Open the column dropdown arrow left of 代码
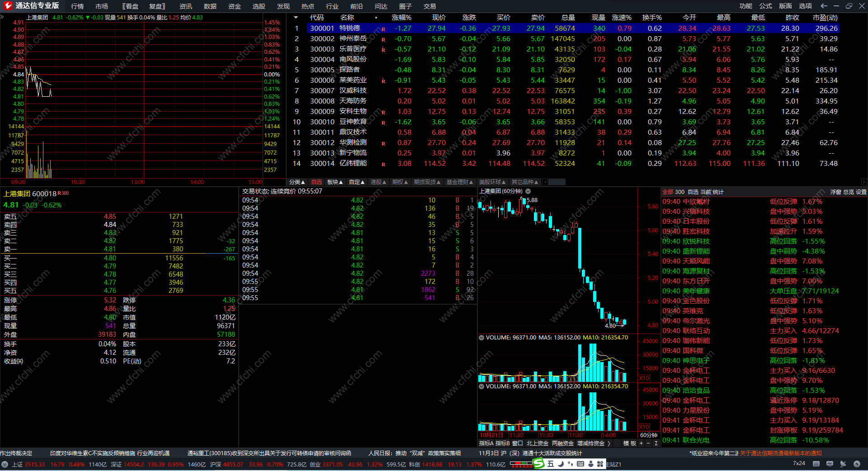The width and height of the screenshot is (868, 471). click(296, 18)
